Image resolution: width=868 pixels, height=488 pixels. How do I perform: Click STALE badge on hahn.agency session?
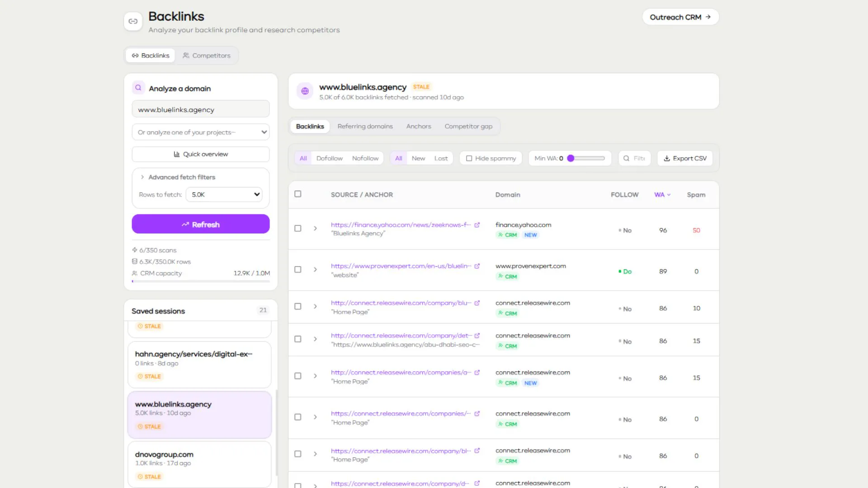(x=149, y=376)
